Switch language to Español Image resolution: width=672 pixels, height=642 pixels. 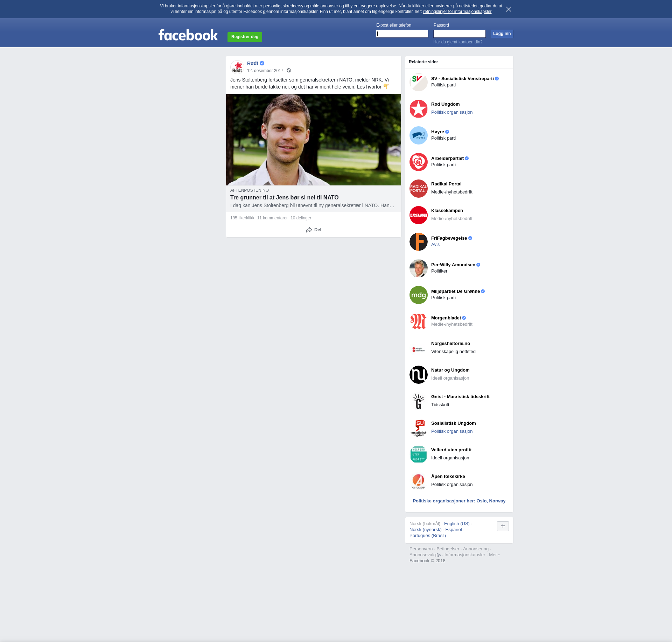[454, 530]
